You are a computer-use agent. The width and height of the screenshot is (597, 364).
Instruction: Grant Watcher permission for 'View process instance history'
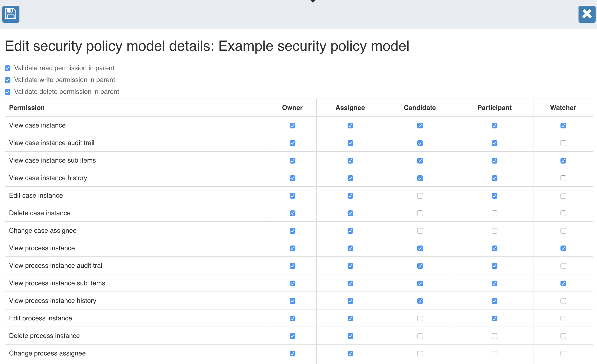click(563, 301)
